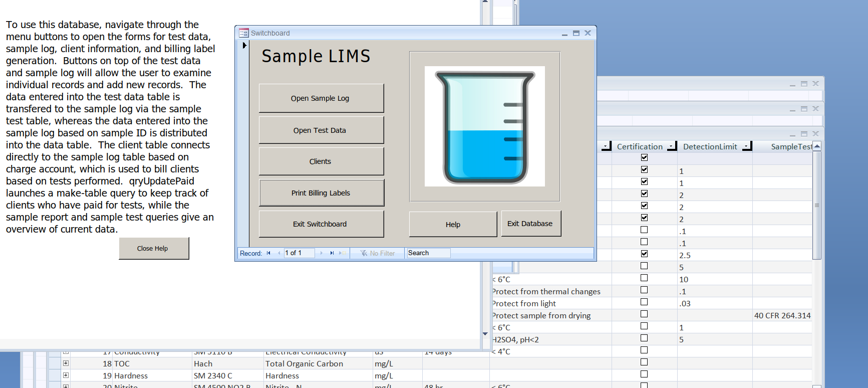868x388 pixels.
Task: Go to first record in Switchboard navigator
Action: tap(268, 253)
